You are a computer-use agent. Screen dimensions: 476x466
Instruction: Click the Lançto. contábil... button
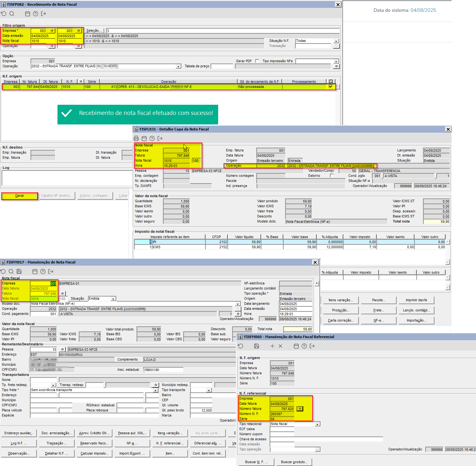416,310
